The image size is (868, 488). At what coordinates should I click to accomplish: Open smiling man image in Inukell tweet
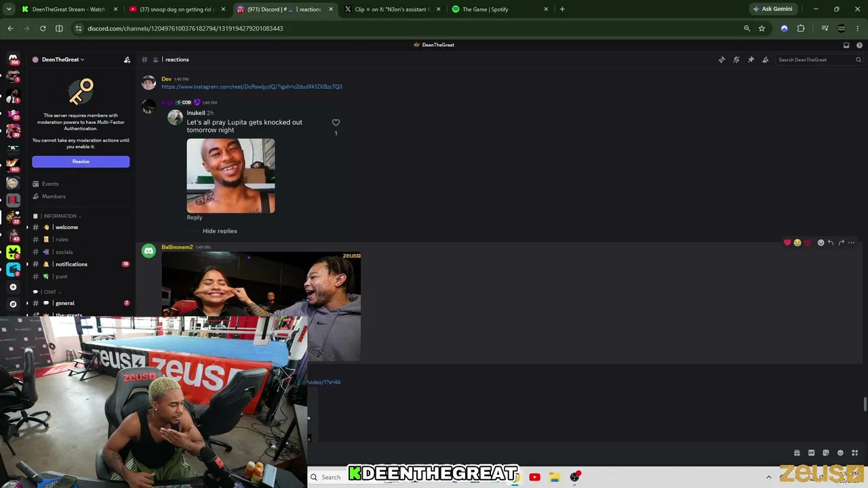pyautogui.click(x=231, y=176)
